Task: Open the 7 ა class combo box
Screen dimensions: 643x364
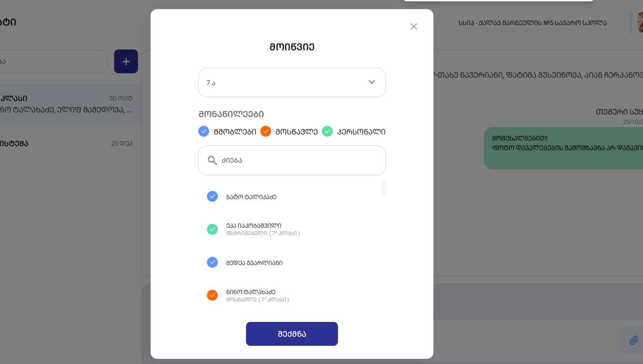Action: (x=282, y=82)
